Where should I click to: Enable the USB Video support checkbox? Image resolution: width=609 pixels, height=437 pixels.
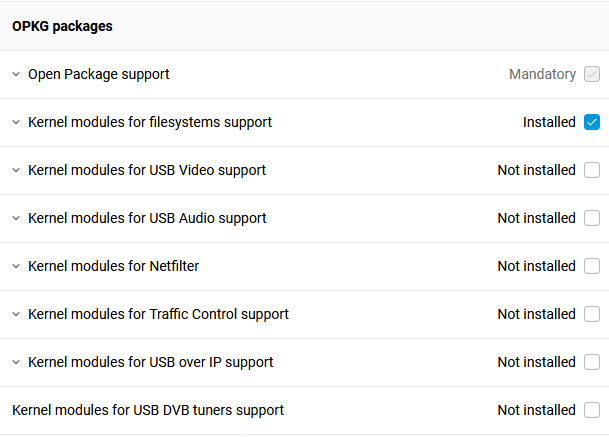(592, 170)
